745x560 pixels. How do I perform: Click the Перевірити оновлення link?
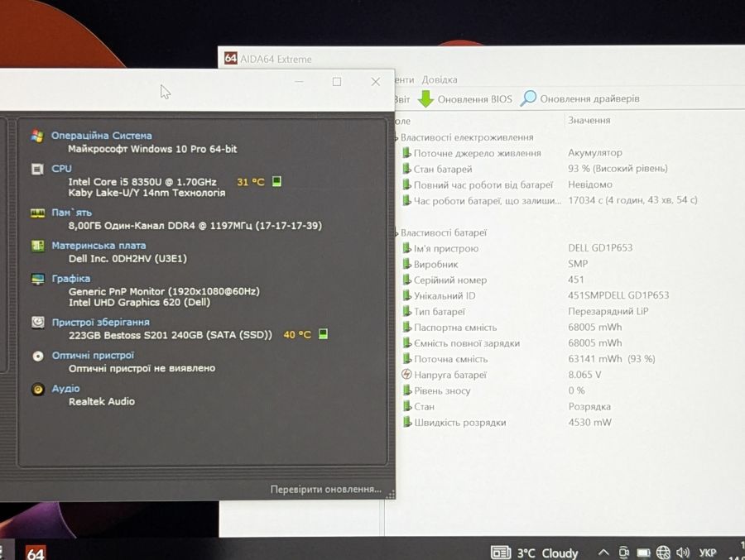pos(325,489)
